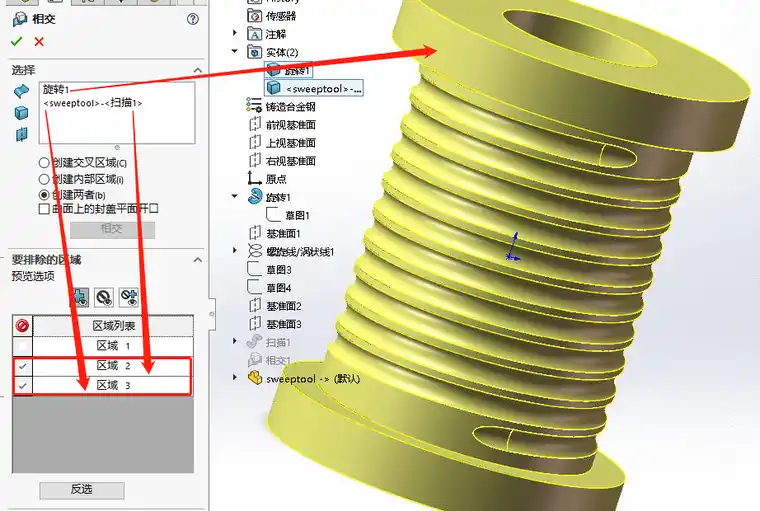Collapse the 旋转1 feature node arrow
The height and width of the screenshot is (511, 760).
235,196
